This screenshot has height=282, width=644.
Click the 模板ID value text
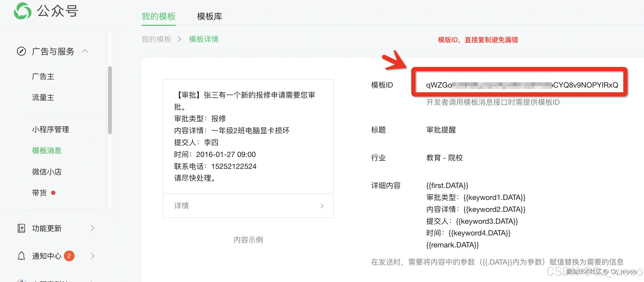[x=522, y=85]
